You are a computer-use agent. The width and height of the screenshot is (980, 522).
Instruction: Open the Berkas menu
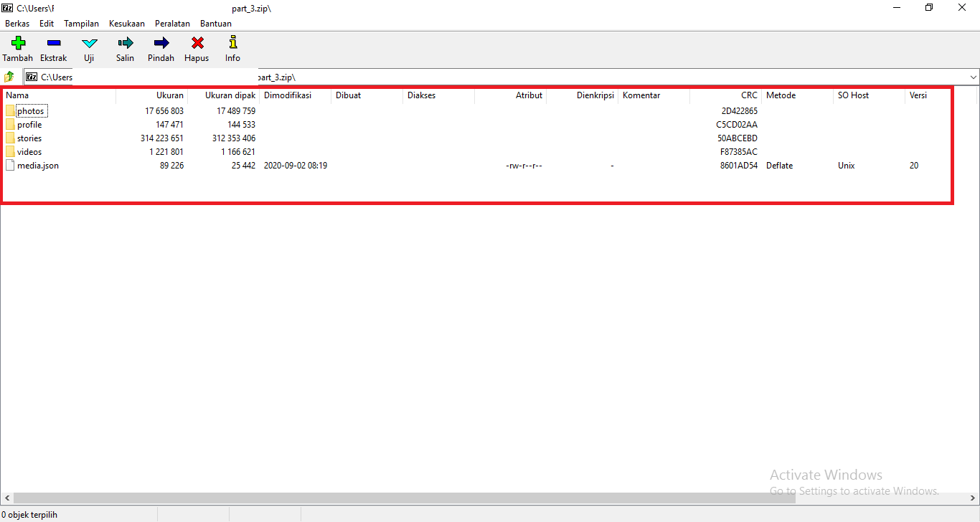pyautogui.click(x=17, y=24)
